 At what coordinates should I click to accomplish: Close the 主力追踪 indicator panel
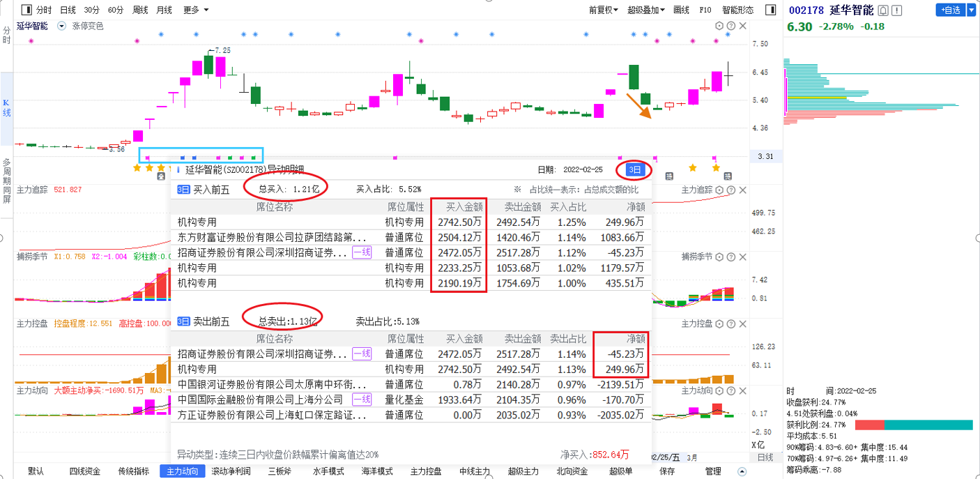pyautogui.click(x=742, y=190)
